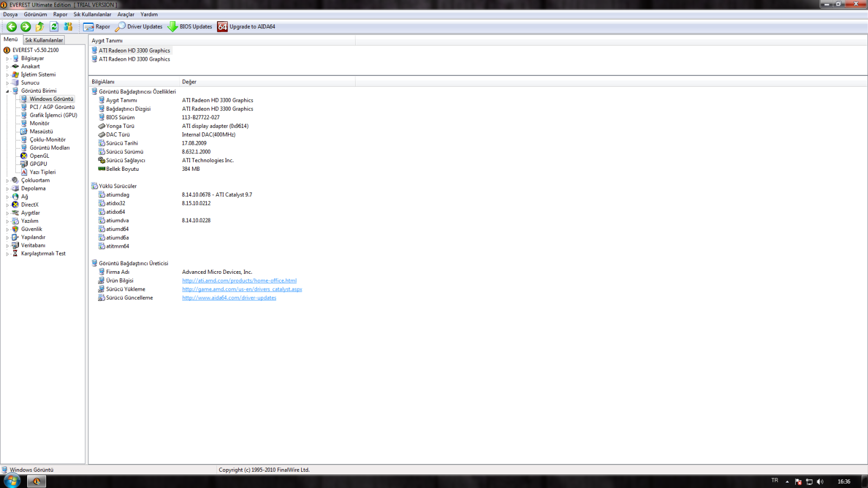Expand the İşletim Sistemi tree node
The height and width of the screenshot is (488, 868).
click(8, 75)
